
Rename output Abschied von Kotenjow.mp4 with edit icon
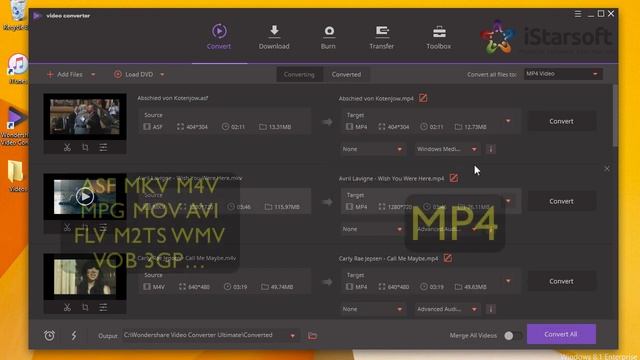click(x=423, y=98)
